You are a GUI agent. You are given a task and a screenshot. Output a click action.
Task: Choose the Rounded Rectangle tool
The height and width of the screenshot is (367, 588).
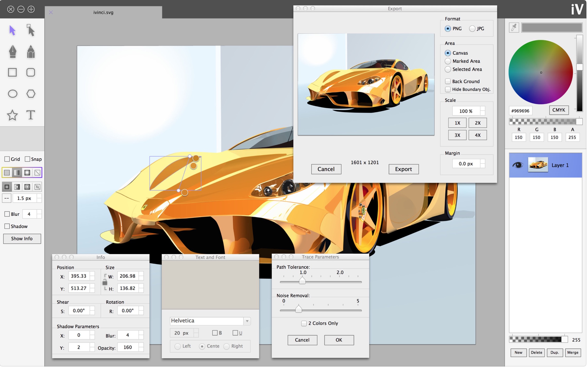coord(31,73)
